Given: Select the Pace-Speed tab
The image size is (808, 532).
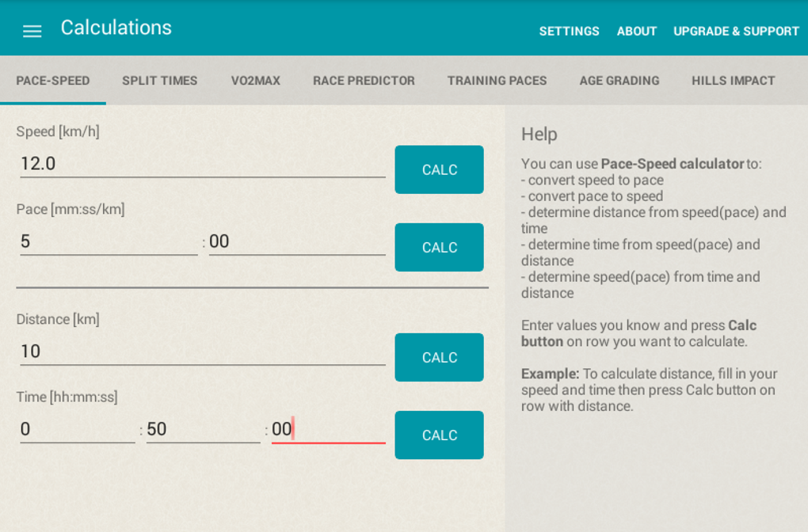Looking at the screenshot, I should (53, 81).
